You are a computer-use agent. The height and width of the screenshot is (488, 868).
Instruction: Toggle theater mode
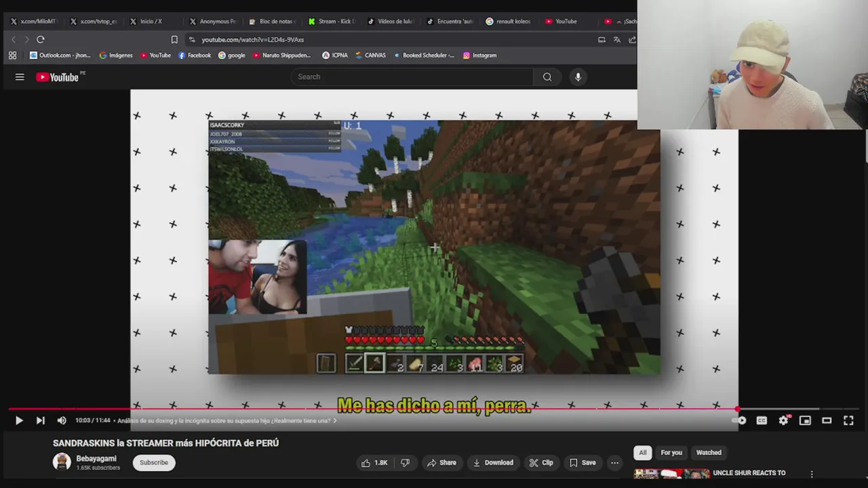(x=827, y=421)
